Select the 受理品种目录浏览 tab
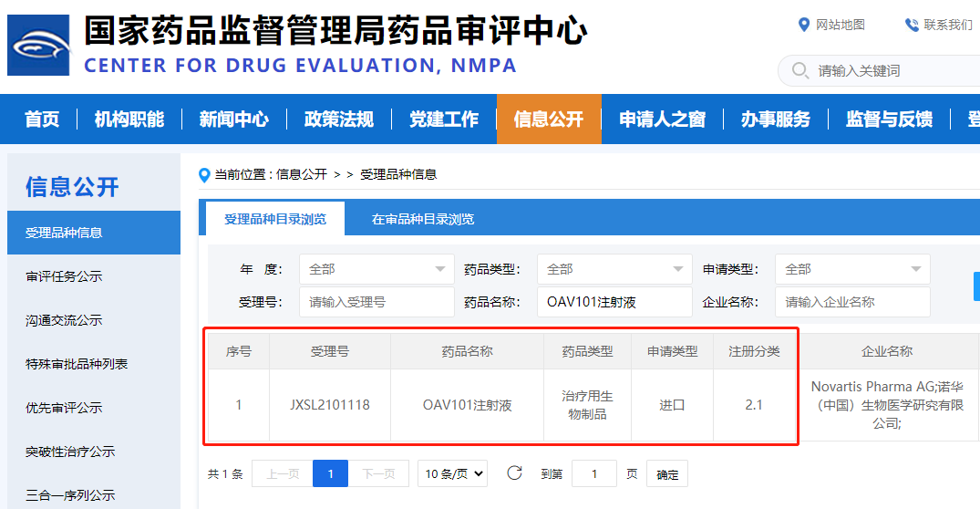Viewport: 980px width, 509px height. coord(274,219)
